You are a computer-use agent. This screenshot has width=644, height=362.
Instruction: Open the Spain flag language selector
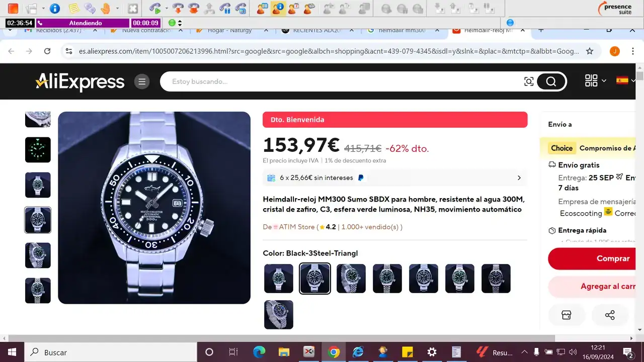click(625, 80)
